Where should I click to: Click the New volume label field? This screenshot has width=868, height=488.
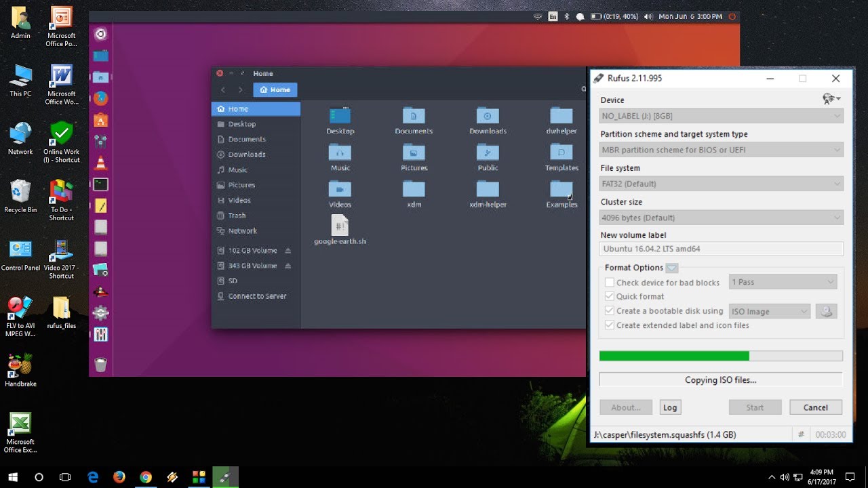(x=722, y=249)
